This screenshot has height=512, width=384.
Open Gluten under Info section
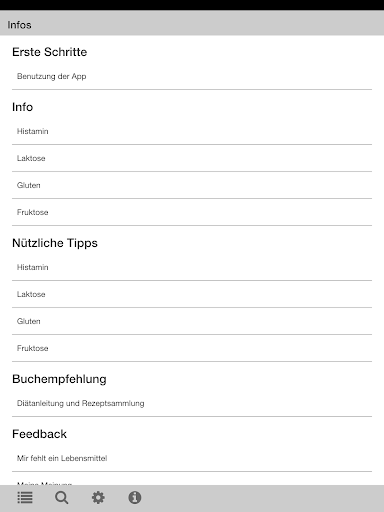pos(192,185)
